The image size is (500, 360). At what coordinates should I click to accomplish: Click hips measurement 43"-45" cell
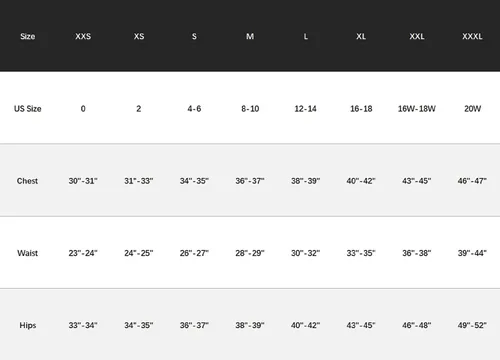click(361, 325)
